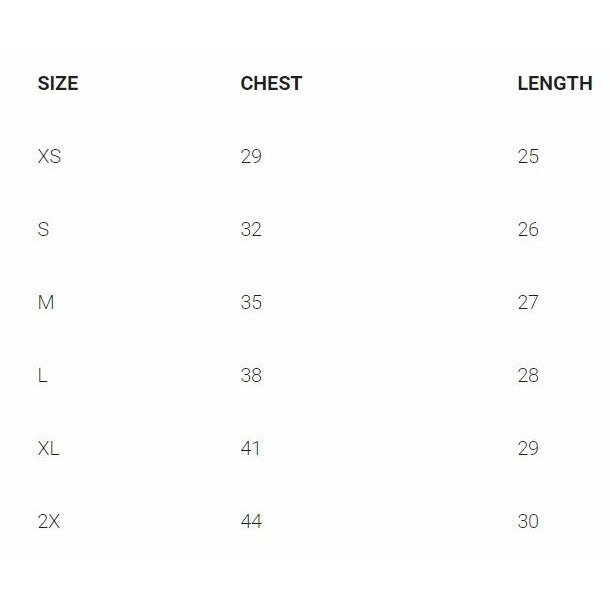Select the L size row label
Screen dimensions: 610x610
[42, 376]
